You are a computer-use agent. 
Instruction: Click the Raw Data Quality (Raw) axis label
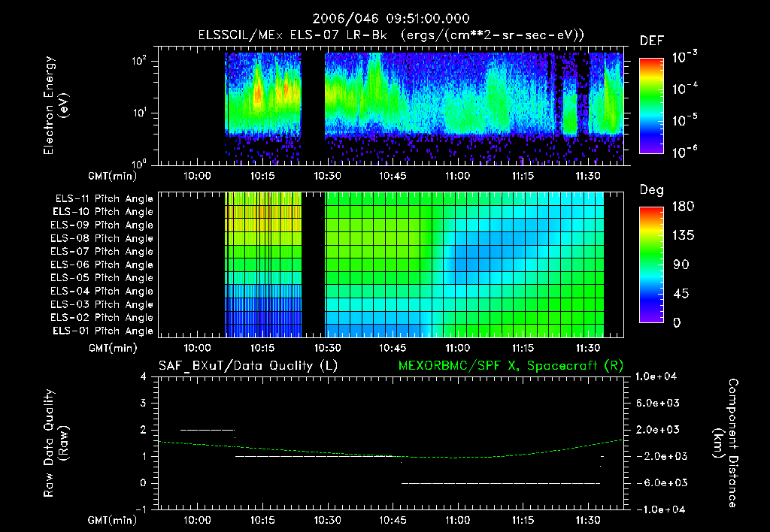point(56,443)
